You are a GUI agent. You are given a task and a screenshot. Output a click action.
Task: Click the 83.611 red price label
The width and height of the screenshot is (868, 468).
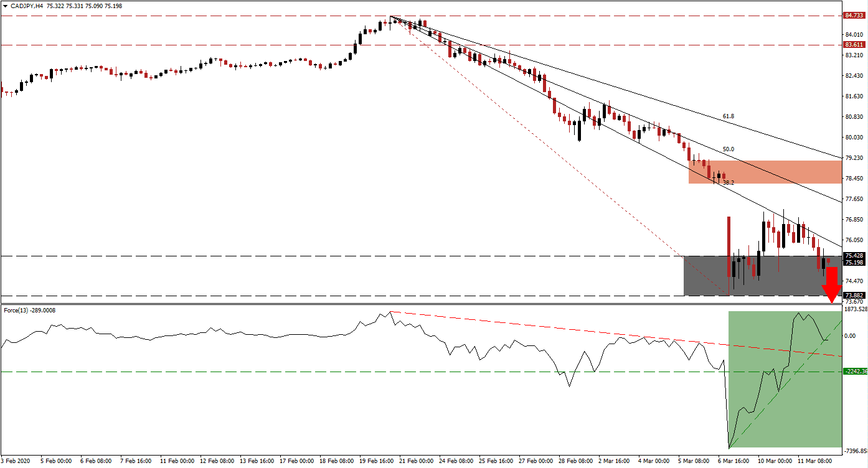(x=854, y=45)
